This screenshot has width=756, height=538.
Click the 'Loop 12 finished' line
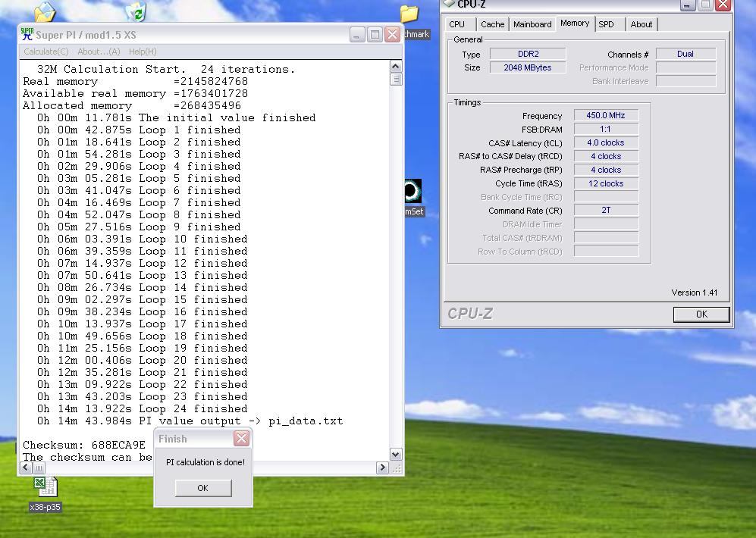[x=143, y=264]
